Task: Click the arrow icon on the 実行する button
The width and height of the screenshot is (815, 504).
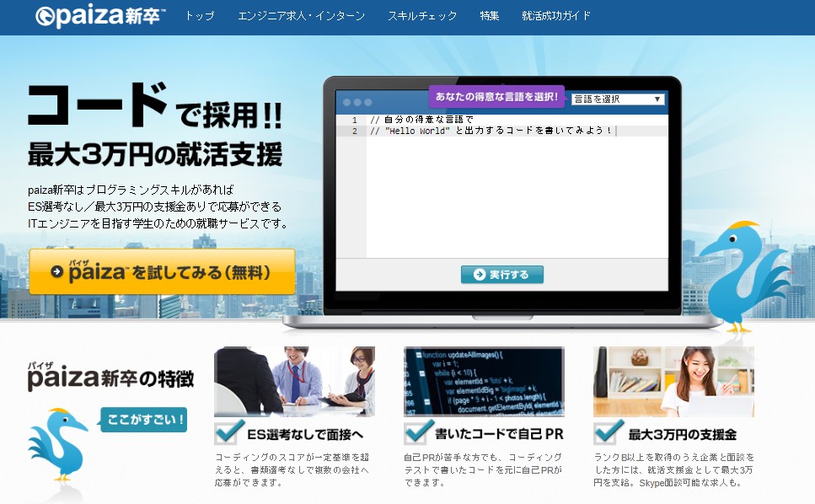Action: pos(480,275)
